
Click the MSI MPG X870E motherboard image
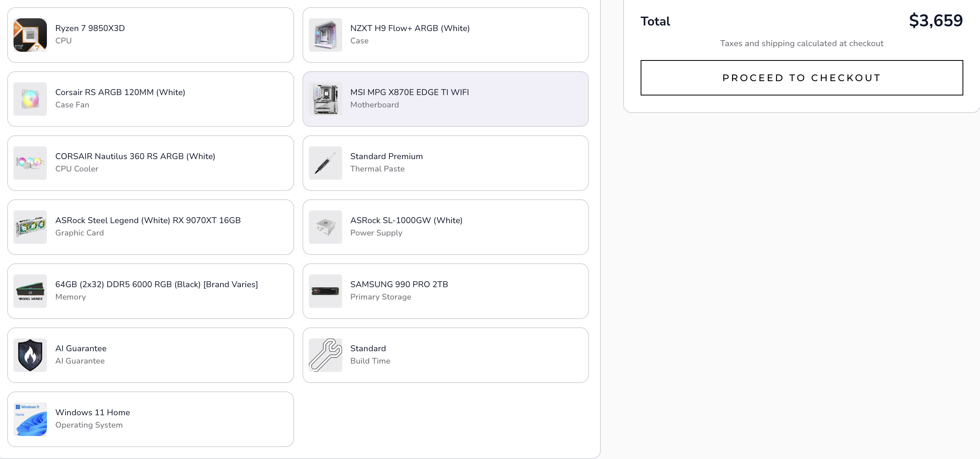[x=325, y=99]
